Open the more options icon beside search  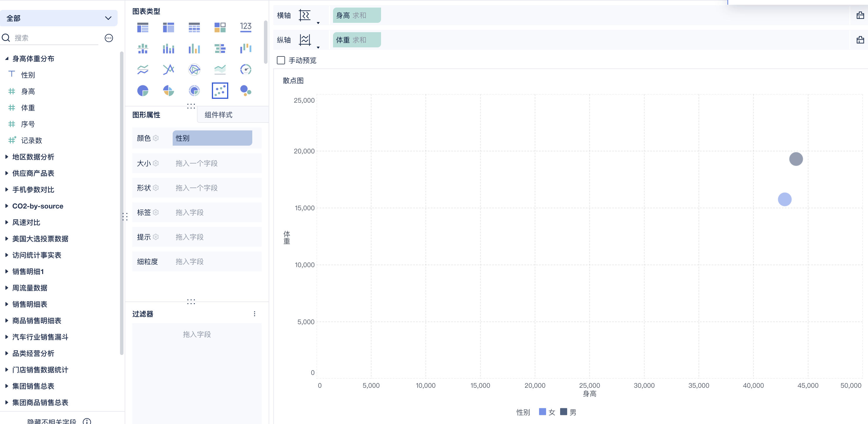(x=109, y=38)
